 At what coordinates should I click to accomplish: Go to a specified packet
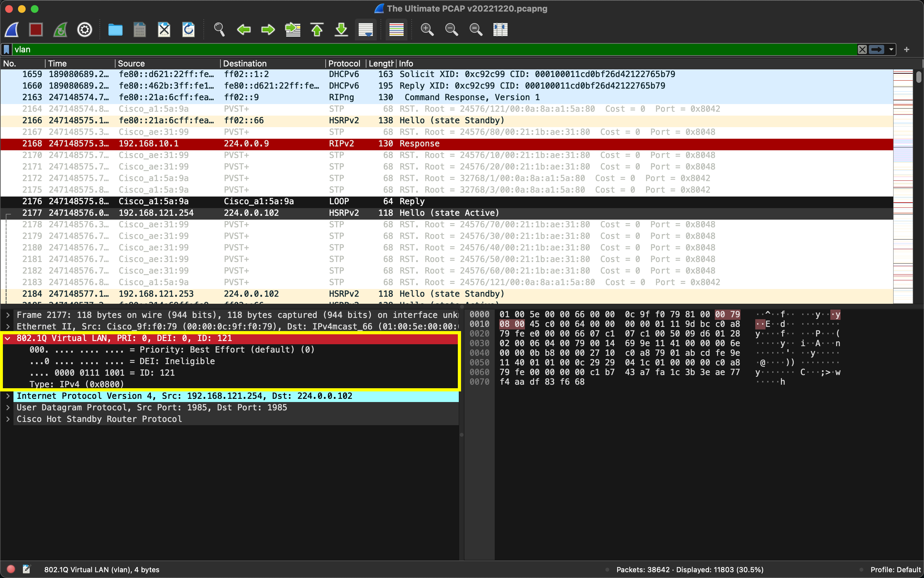[x=293, y=30]
